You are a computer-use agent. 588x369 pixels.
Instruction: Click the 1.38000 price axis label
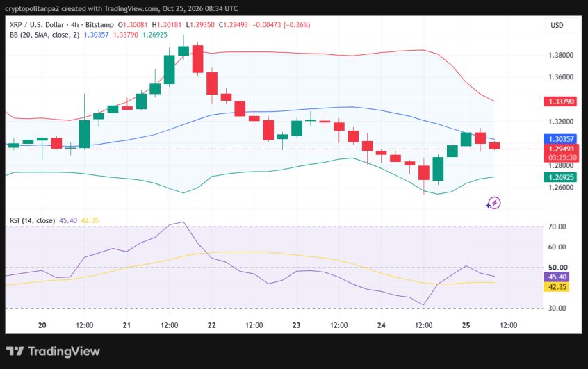[561, 55]
